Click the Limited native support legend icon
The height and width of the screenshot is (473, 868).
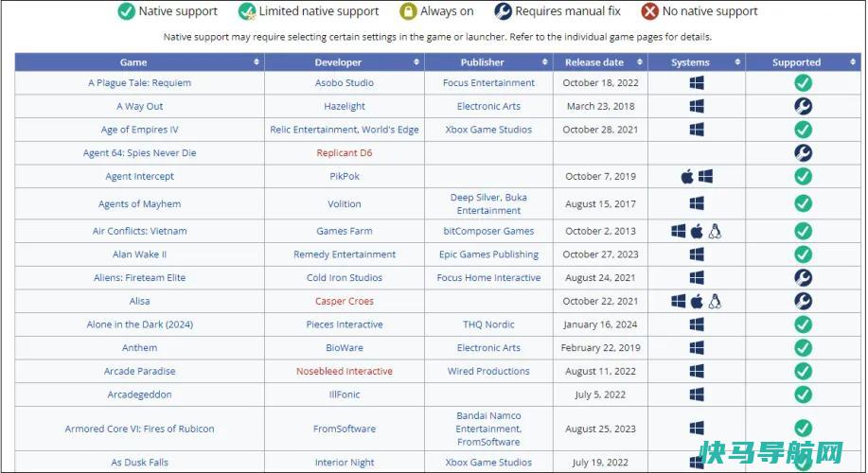[246, 11]
